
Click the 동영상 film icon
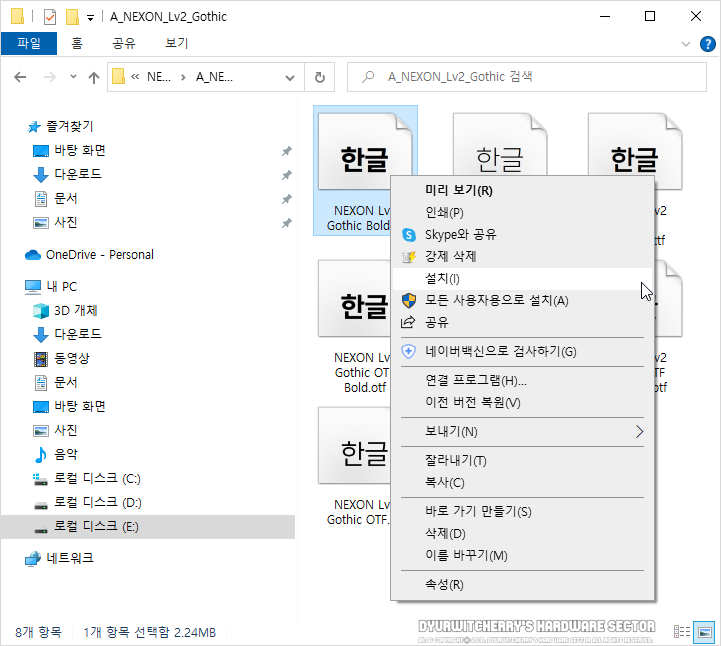(41, 359)
